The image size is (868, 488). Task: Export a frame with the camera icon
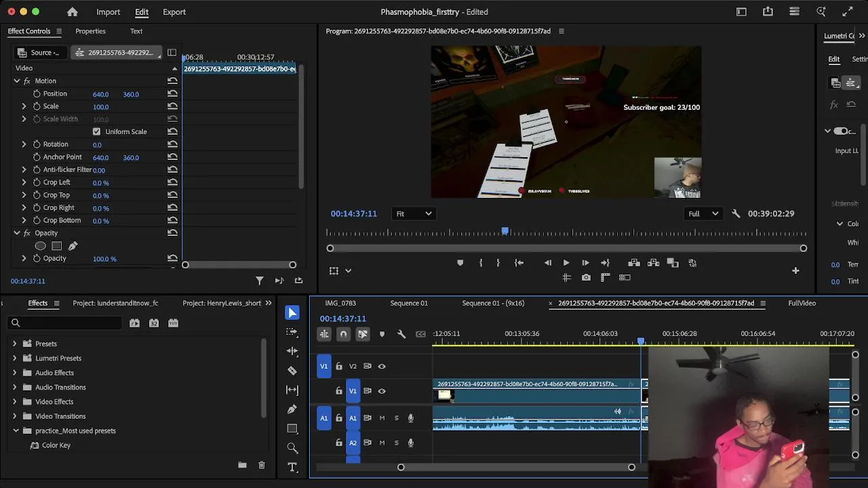coord(586,277)
